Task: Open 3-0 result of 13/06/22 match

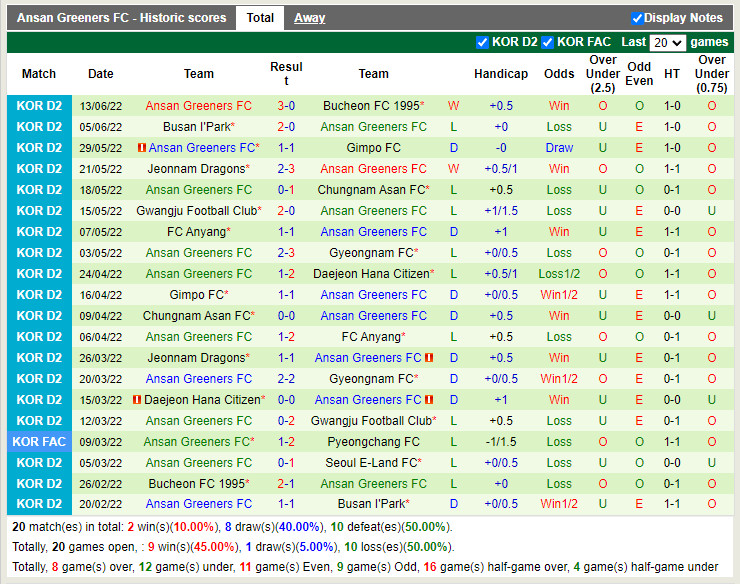Action: tap(286, 106)
